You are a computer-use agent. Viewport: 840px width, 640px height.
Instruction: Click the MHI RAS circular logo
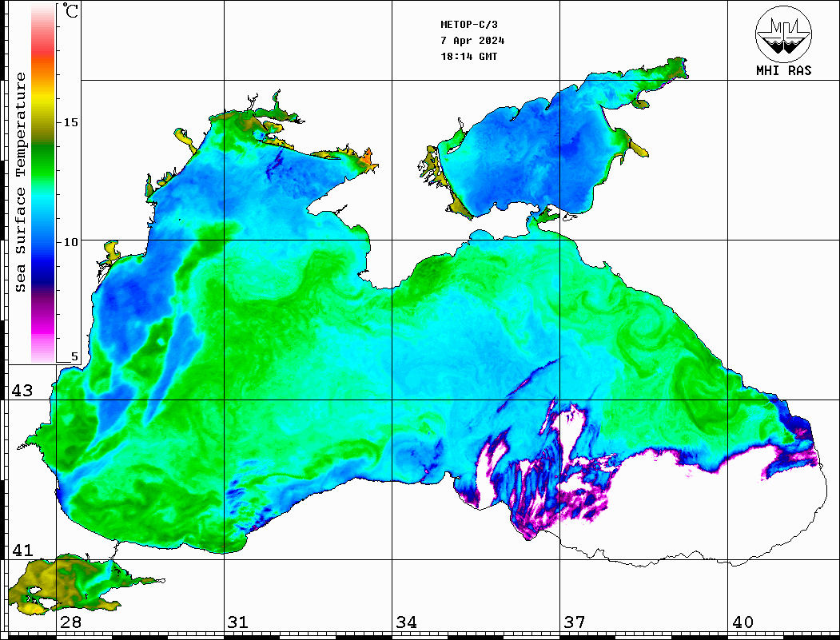click(x=783, y=34)
